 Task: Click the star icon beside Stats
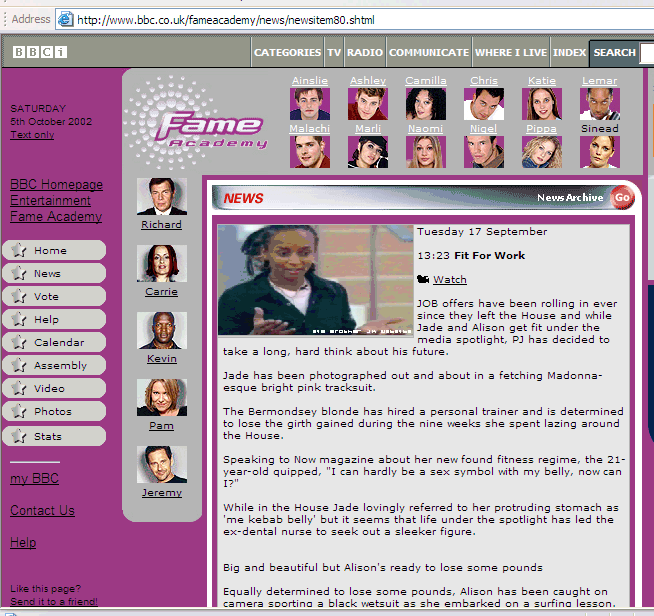(19, 436)
